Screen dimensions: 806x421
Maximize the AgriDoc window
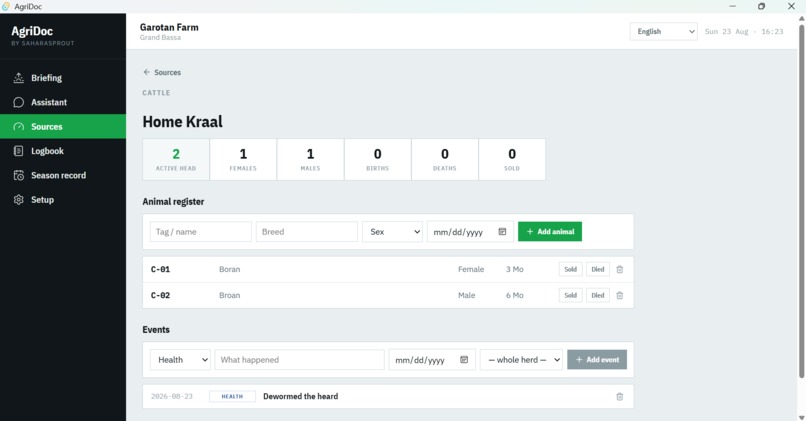click(x=761, y=6)
